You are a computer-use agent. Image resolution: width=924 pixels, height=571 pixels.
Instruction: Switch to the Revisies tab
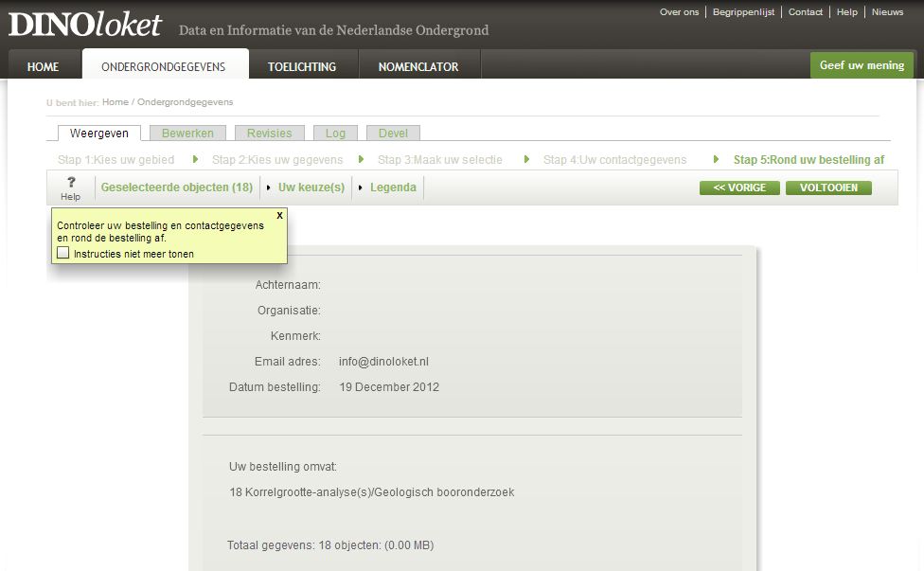(270, 134)
